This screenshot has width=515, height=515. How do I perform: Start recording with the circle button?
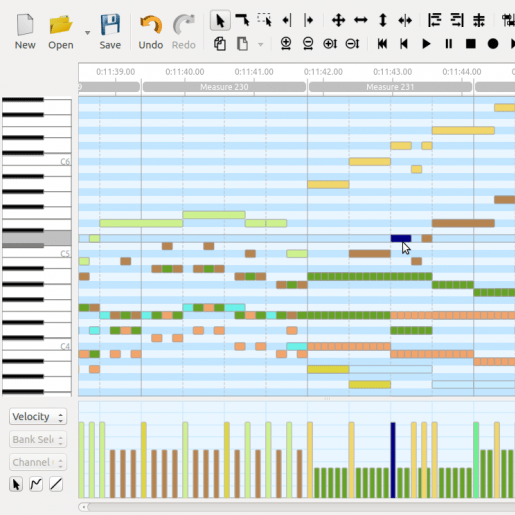coord(493,44)
